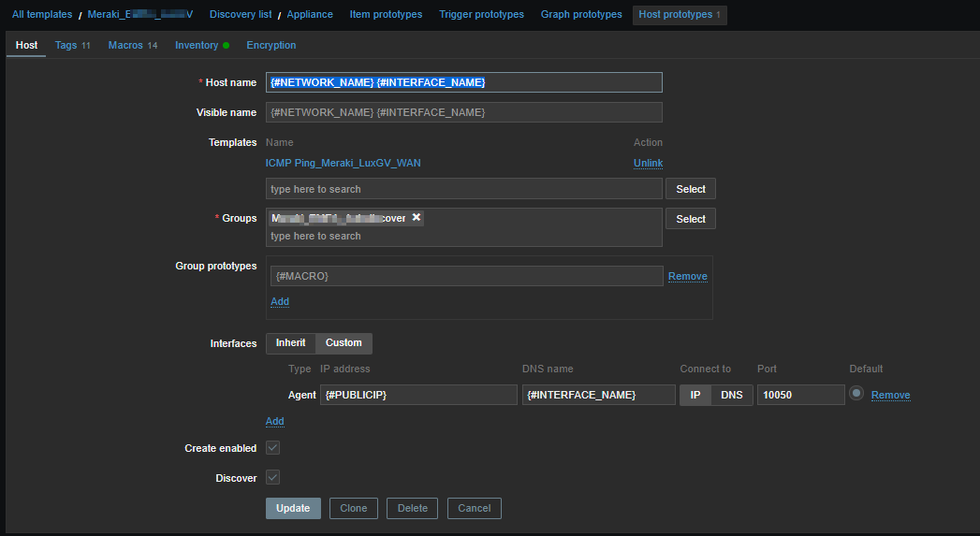
Task: Select the Default interface radio button
Action: click(x=856, y=394)
